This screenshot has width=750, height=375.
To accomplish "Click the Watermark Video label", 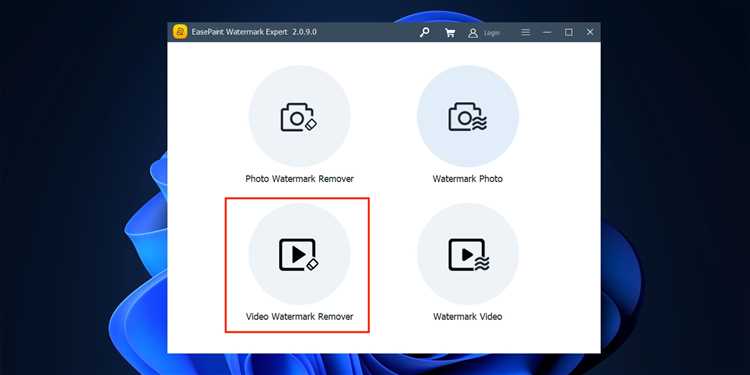I will tap(467, 317).
